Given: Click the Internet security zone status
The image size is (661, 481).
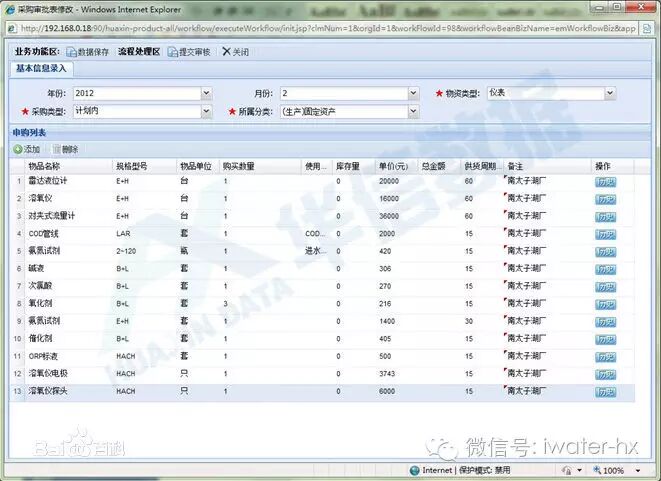Looking at the screenshot, I should (459, 470).
